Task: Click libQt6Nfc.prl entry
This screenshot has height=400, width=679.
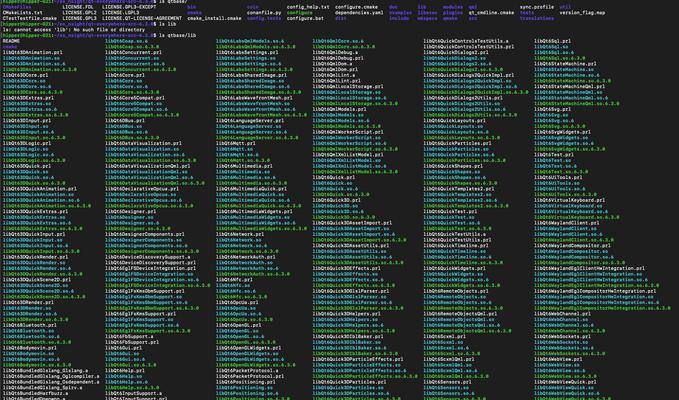Action: tap(234, 280)
